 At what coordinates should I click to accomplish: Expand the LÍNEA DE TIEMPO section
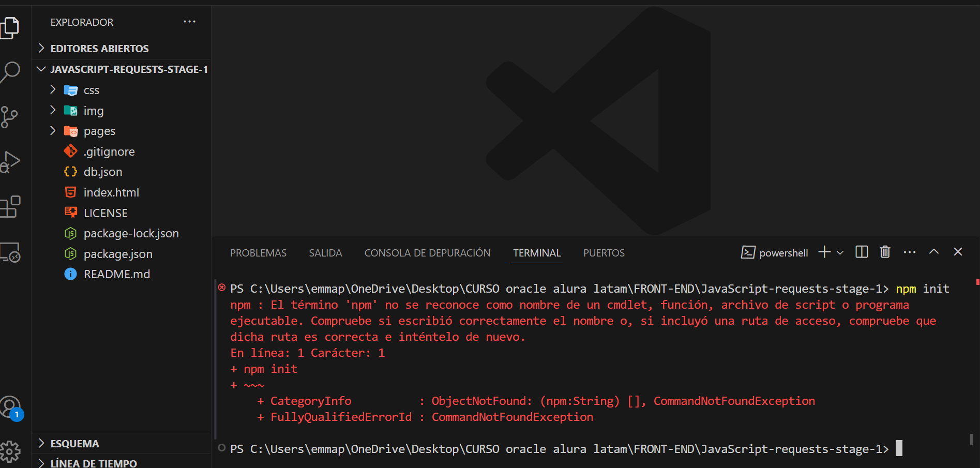coord(121,462)
